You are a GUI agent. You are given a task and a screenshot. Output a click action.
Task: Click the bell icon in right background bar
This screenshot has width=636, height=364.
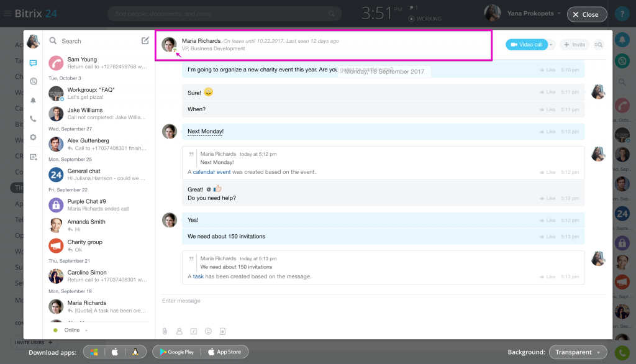[x=622, y=40]
